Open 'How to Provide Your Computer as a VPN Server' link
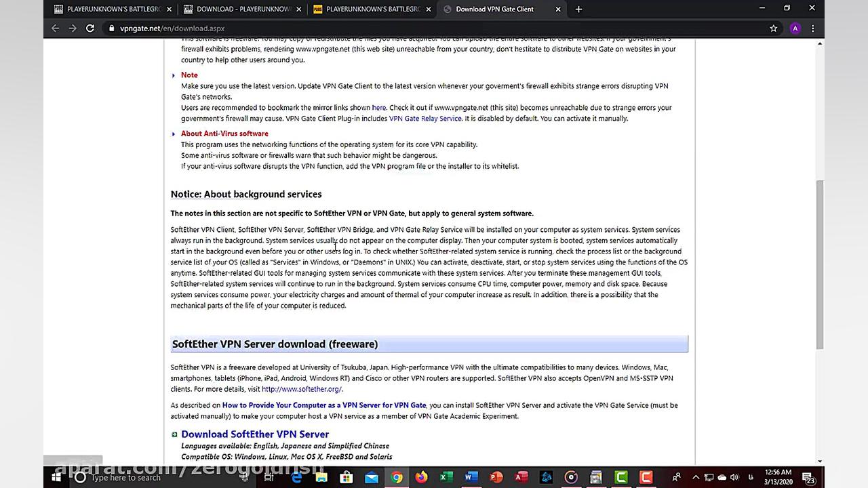Viewport: 868px width, 488px height. click(324, 405)
